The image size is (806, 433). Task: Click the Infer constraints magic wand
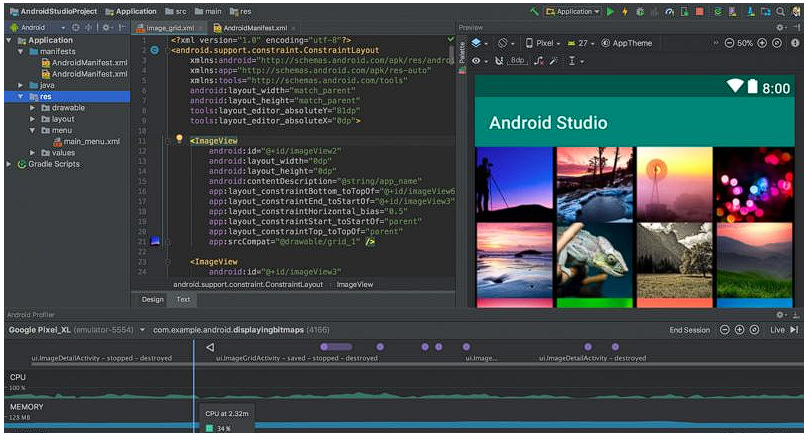point(554,61)
